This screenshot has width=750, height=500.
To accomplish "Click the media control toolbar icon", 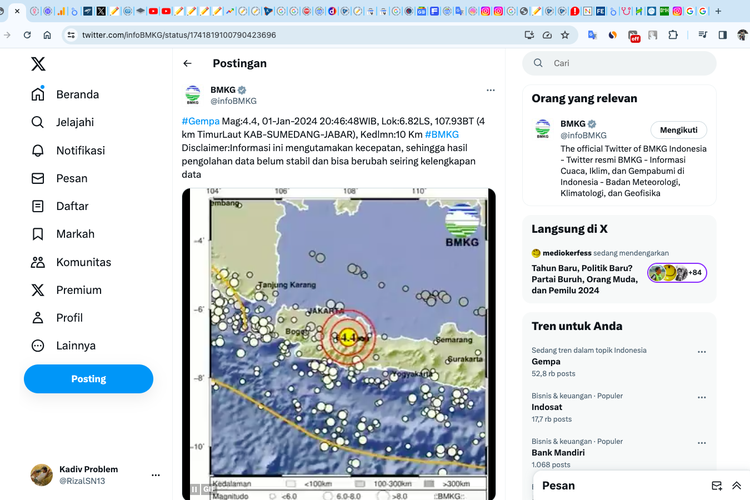I will click(702, 35).
